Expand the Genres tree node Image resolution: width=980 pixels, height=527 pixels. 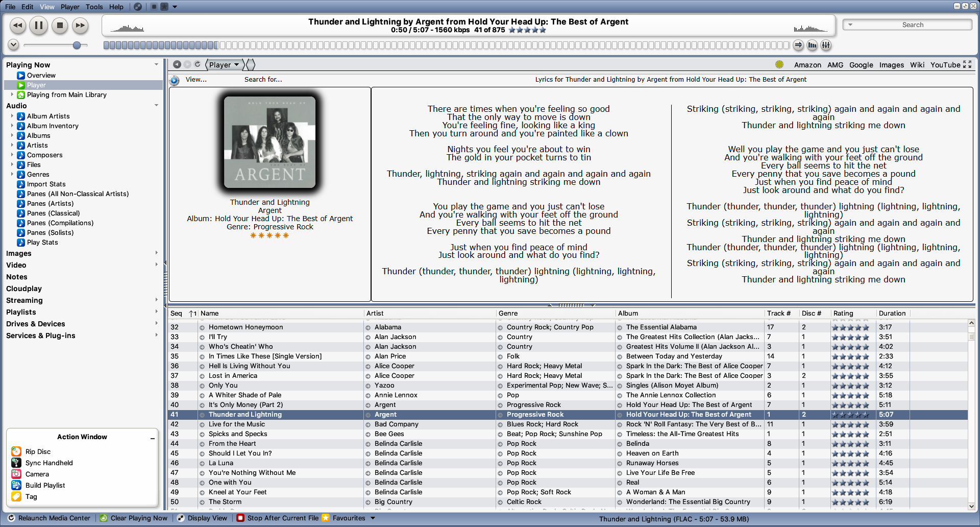[x=12, y=174]
